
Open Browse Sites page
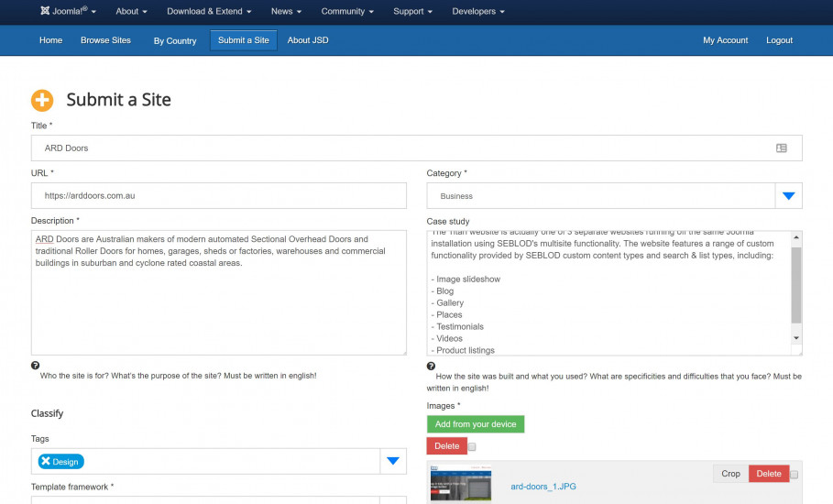[105, 40]
